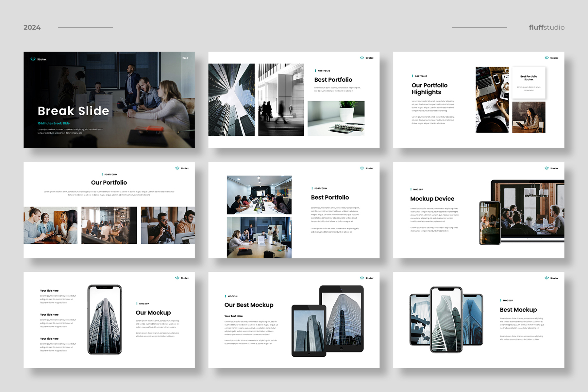Select the smiling woman with tablet photo
This screenshot has height=392, width=588.
(x=529, y=117)
